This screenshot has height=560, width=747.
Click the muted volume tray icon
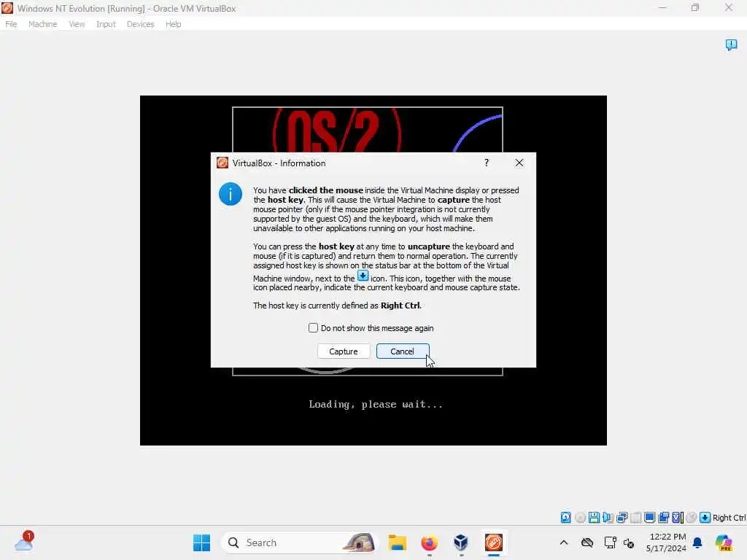(x=629, y=542)
